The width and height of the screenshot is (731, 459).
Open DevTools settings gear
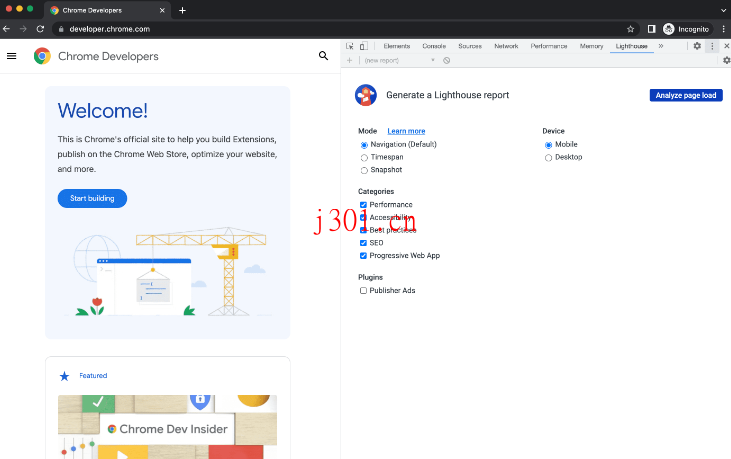(697, 46)
